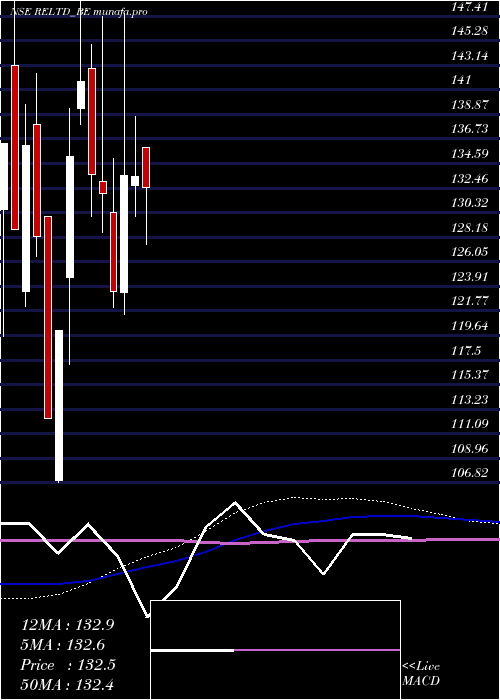Click the 108.96 price axis label
500x700 pixels.
(x=469, y=448)
